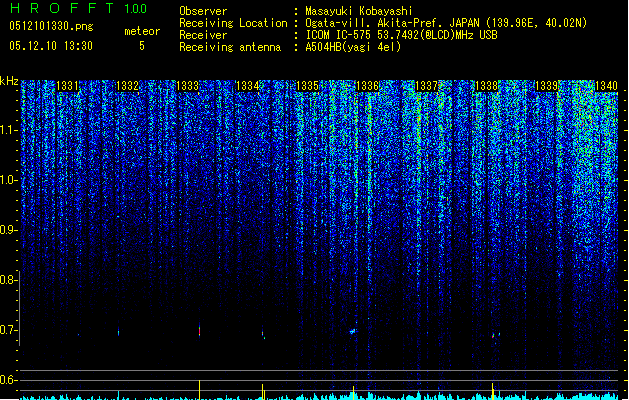This screenshot has width=629, height=400.
Task: Select the filename 0512101330.png
Action: (51, 27)
